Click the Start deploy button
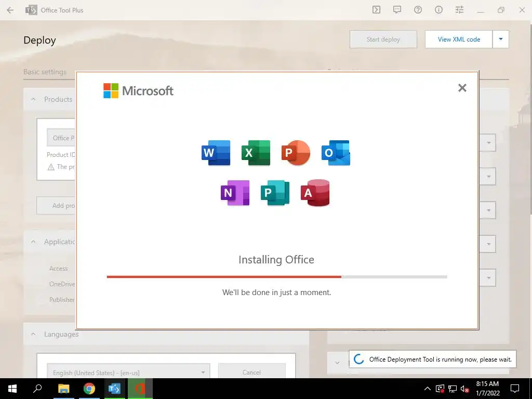 383,39
